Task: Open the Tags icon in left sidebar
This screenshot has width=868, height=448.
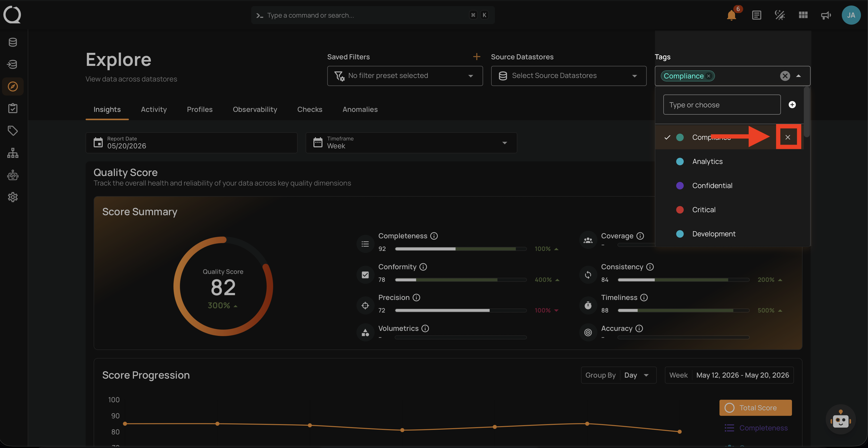Action: (x=13, y=130)
